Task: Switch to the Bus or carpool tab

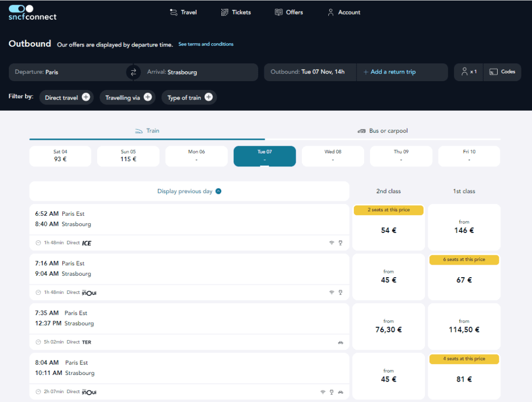Action: click(x=382, y=131)
